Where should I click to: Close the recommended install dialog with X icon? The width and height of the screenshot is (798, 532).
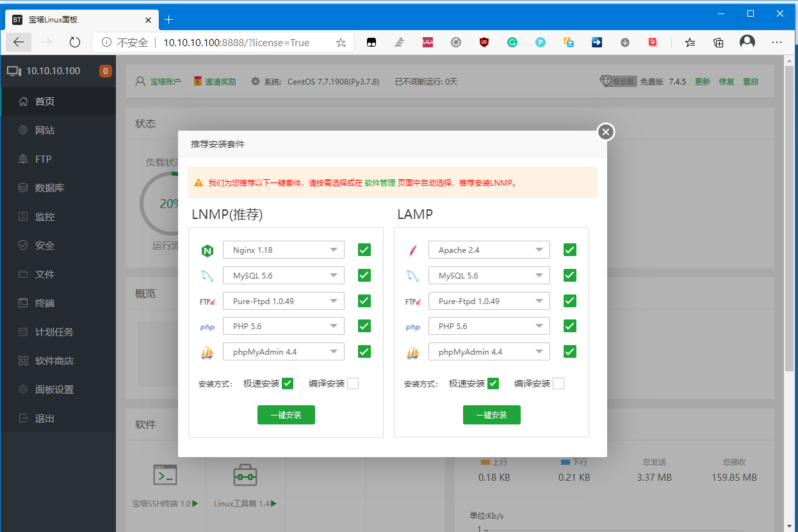[x=606, y=132]
